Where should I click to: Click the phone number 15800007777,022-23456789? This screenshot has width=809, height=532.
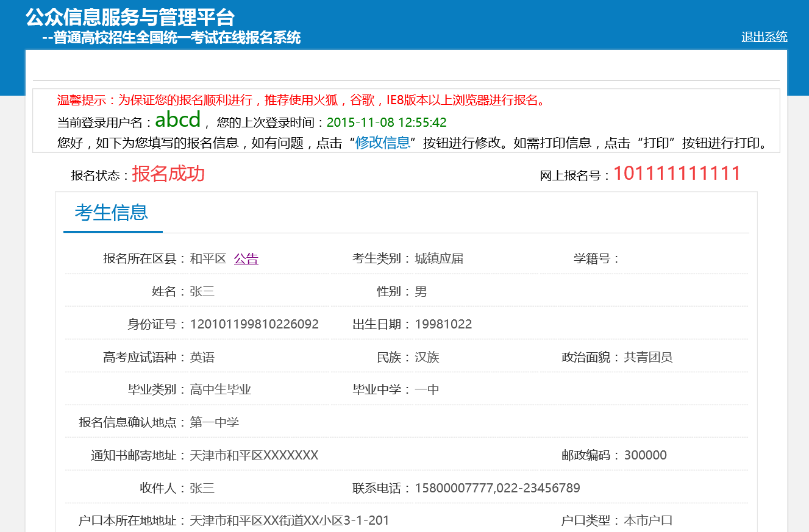(497, 488)
